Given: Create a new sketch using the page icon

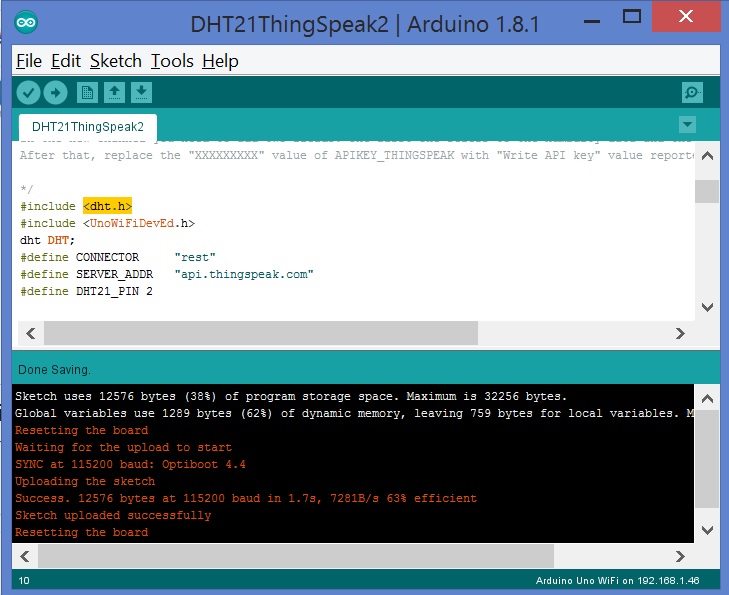Looking at the screenshot, I should pos(87,93).
